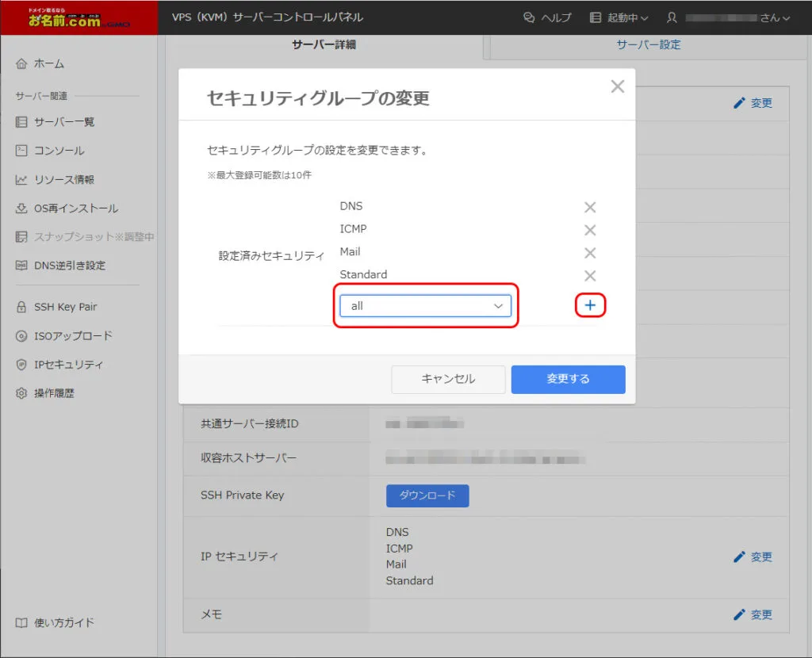Image resolution: width=812 pixels, height=658 pixels.
Task: Remove ICMP security group entry
Action: pyautogui.click(x=590, y=231)
